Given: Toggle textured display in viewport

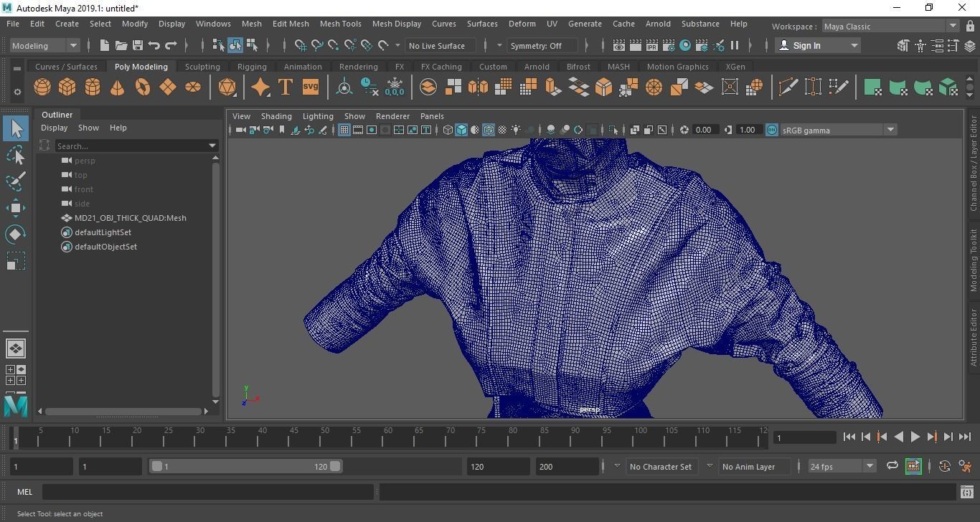Looking at the screenshot, I should [x=502, y=130].
